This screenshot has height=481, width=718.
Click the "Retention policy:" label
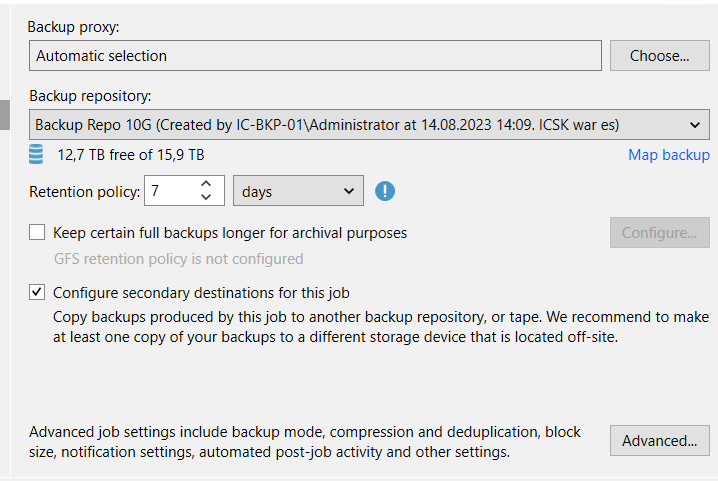[x=84, y=191]
